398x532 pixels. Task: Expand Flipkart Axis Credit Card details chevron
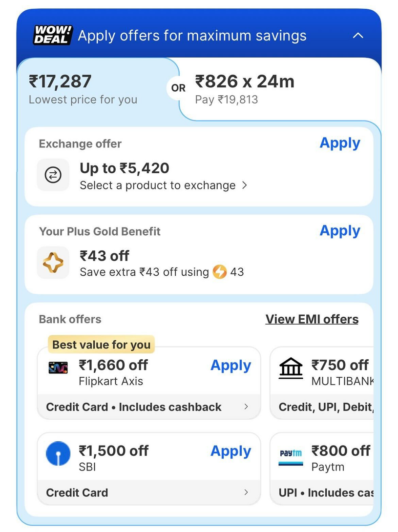(246, 407)
